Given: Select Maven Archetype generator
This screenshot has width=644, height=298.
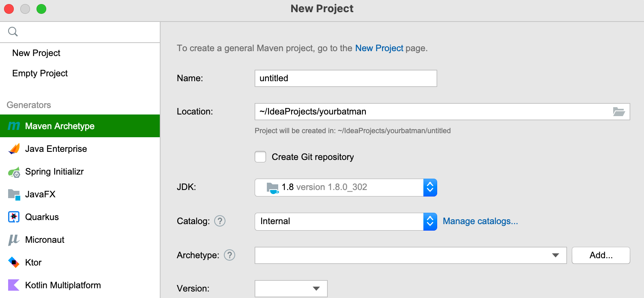Looking at the screenshot, I should click(x=80, y=126).
